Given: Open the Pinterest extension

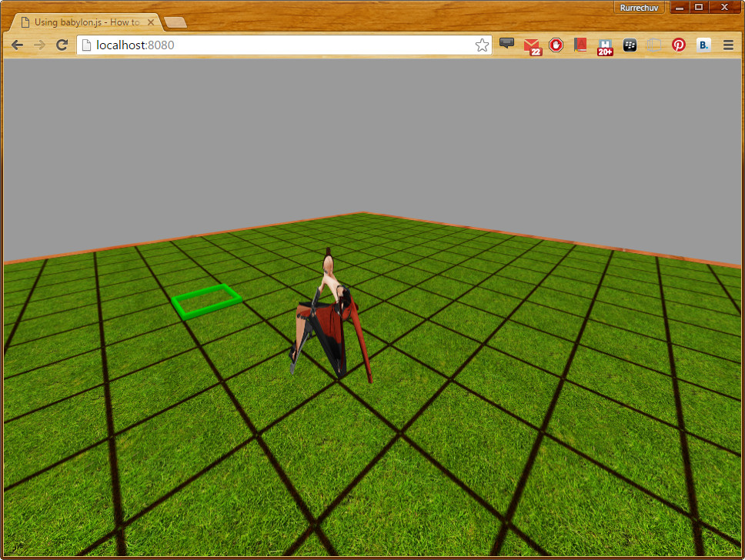Looking at the screenshot, I should click(x=679, y=45).
